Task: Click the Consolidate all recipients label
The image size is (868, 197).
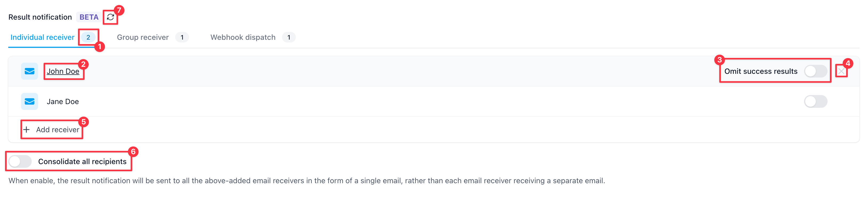Action: 82,161
